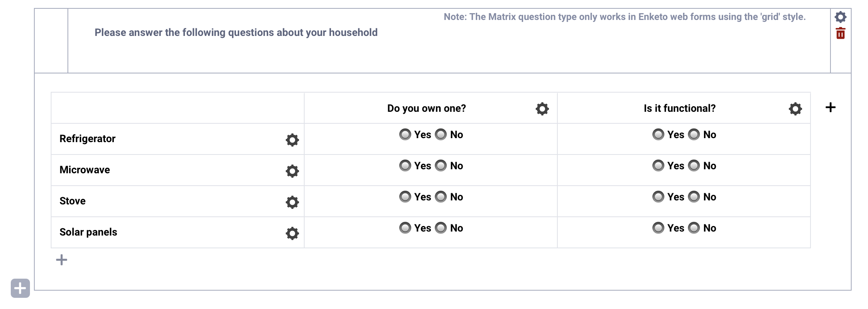Select No for Microwave functionality

(694, 166)
